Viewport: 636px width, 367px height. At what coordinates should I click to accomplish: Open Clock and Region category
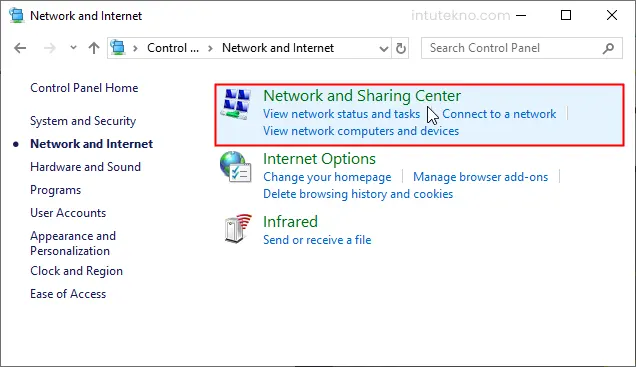click(x=76, y=271)
